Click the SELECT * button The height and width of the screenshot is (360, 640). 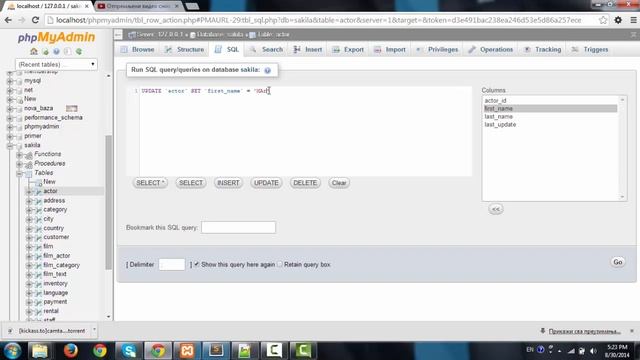point(150,183)
